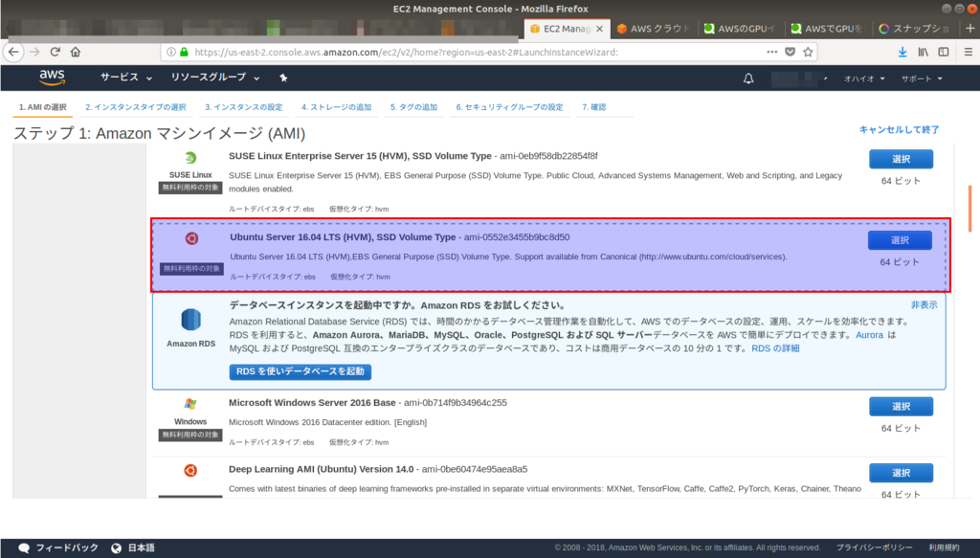Click Microsoft Windows Server 2016 Base title
Screen dimensions: 980x558
coord(312,402)
